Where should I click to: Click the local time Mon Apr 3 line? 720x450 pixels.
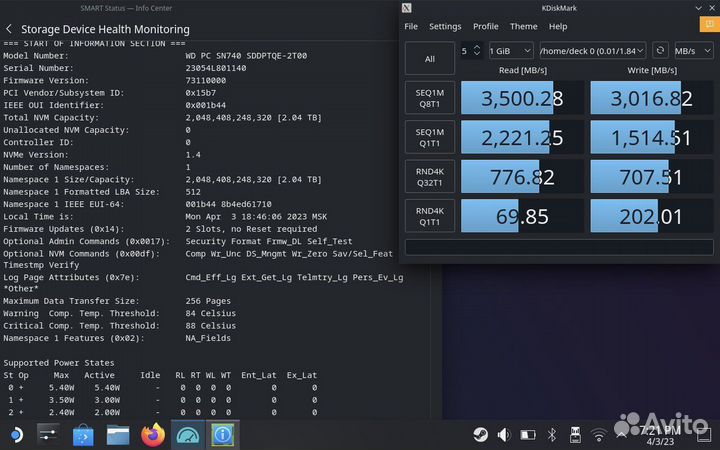tap(256, 217)
